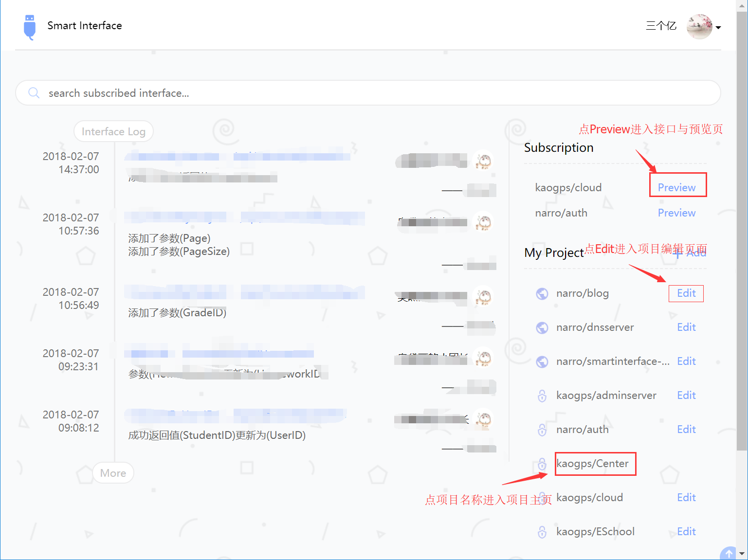Click the scroll-to-top arrow button

pos(728,554)
